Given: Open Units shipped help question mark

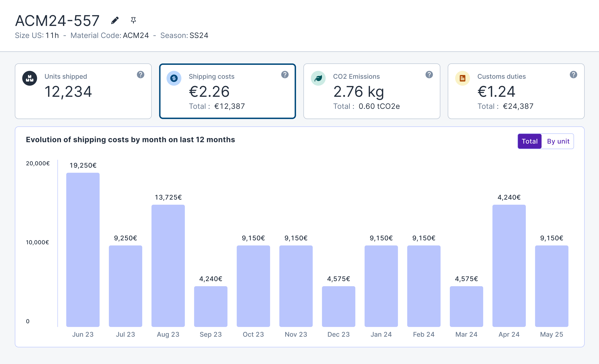Looking at the screenshot, I should coord(141,75).
